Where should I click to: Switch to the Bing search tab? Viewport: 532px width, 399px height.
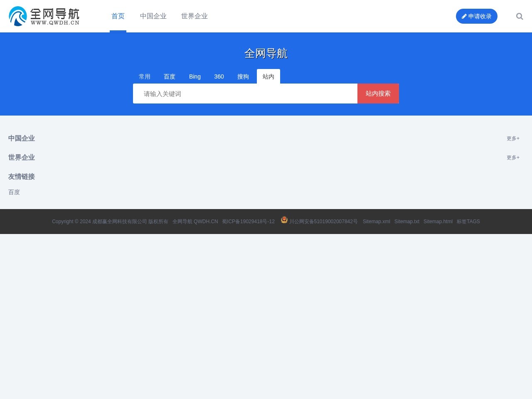pyautogui.click(x=195, y=76)
